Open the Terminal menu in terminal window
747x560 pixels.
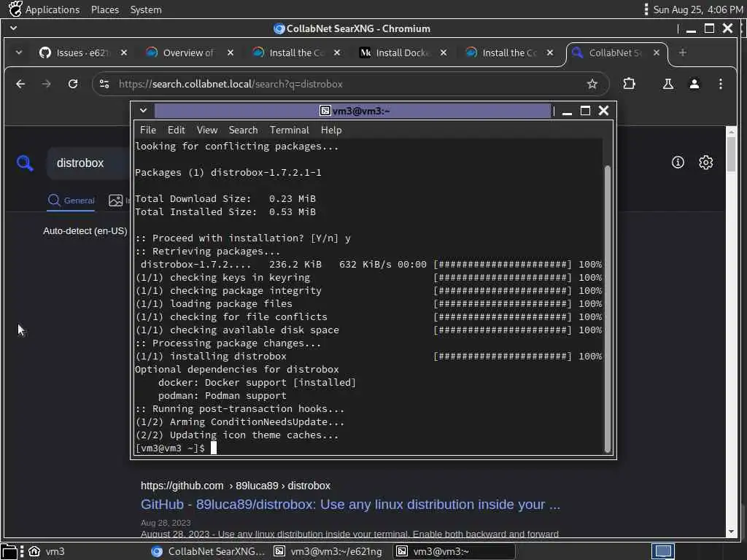[x=289, y=130]
